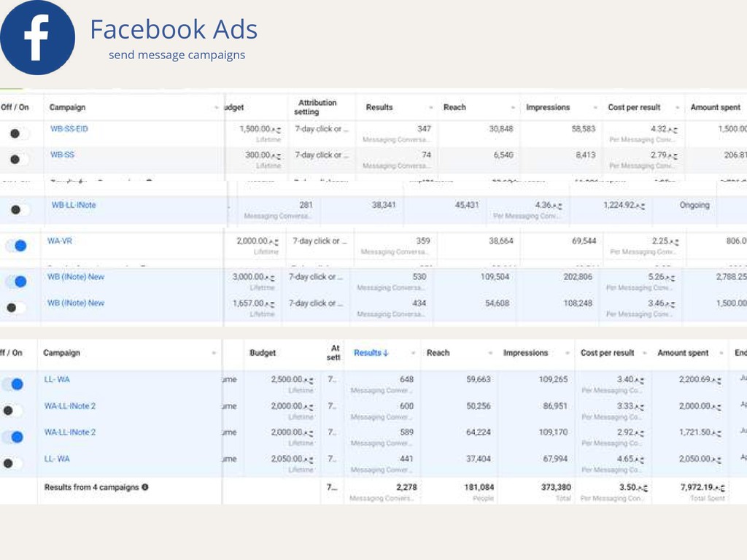Click the 1,224.92 amount in WB-LL-INote row
The width and height of the screenshot is (747, 560).
[624, 205]
